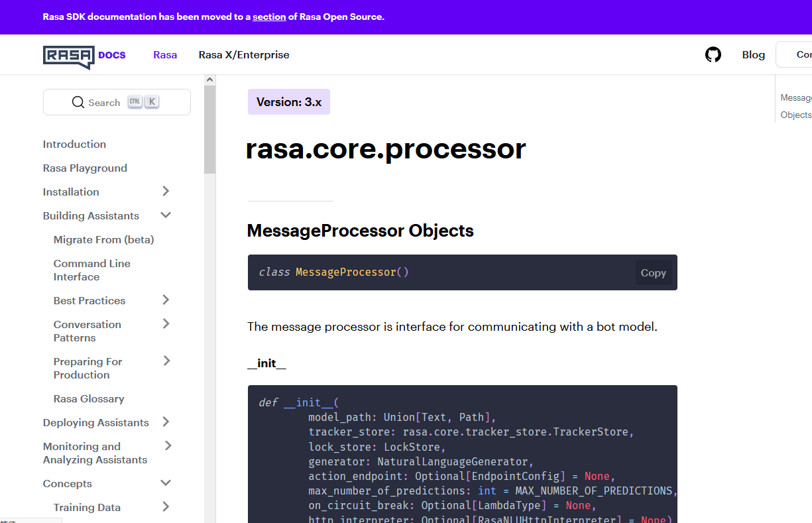
Task: Click the 'lock_store: LockStore,' code line
Action: pos(377,447)
